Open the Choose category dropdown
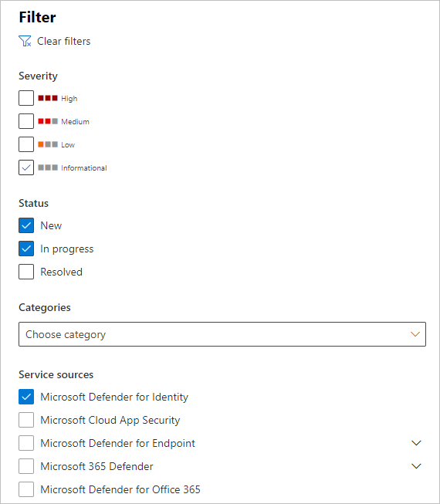 [x=222, y=334]
